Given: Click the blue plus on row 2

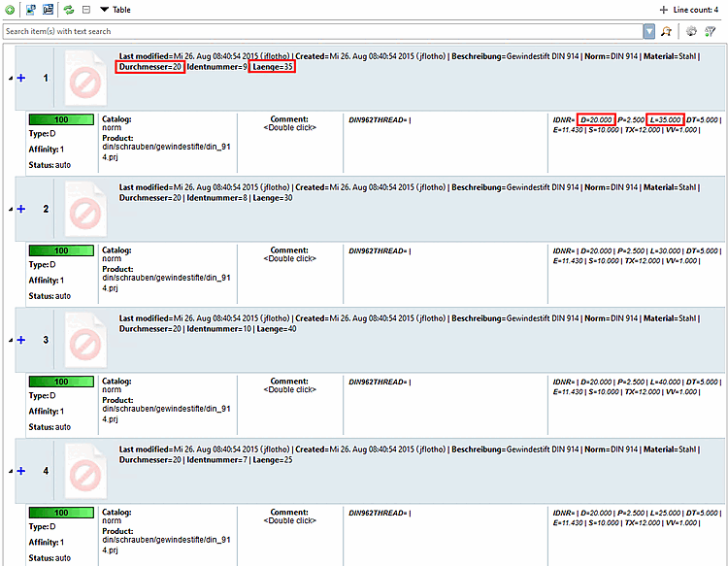Looking at the screenshot, I should (21, 209).
